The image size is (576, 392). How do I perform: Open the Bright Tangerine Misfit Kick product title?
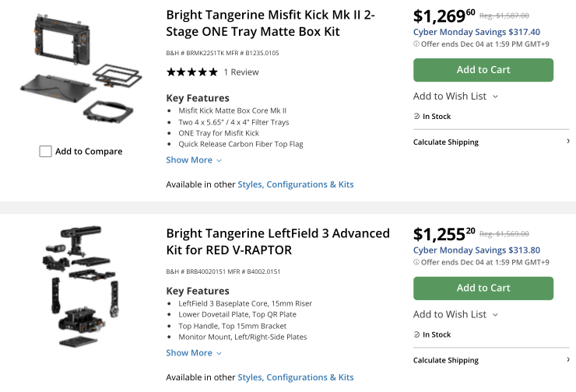click(270, 23)
